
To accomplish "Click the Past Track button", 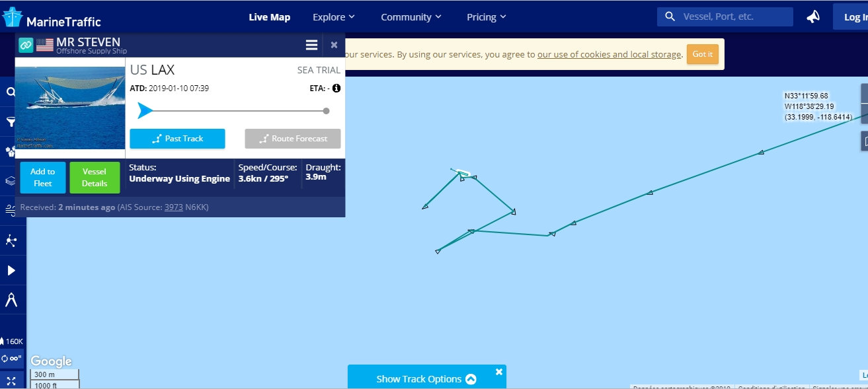I will 177,139.
